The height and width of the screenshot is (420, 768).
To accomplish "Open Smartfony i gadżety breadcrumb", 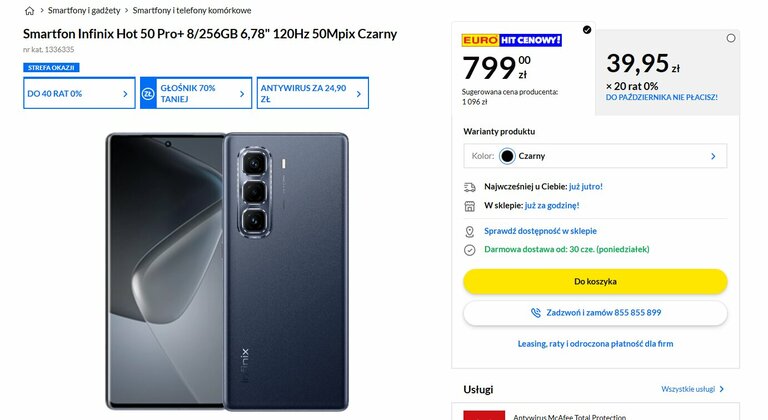I will coord(84,10).
